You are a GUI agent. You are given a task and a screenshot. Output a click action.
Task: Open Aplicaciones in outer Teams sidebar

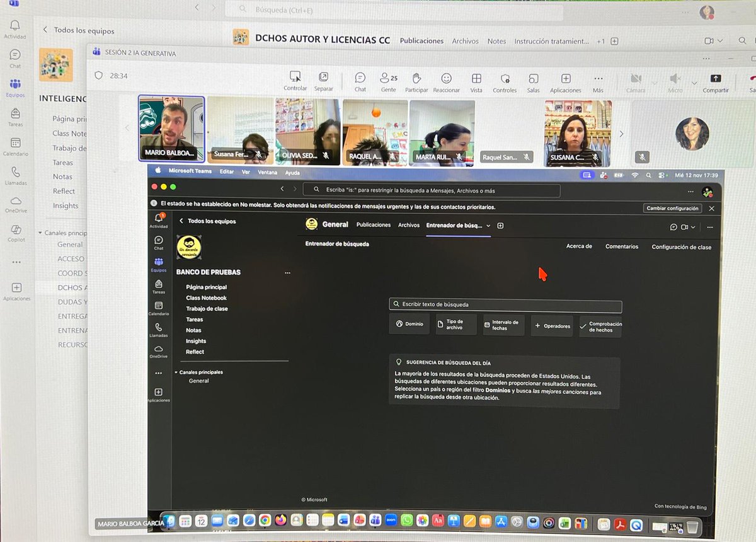(x=16, y=291)
